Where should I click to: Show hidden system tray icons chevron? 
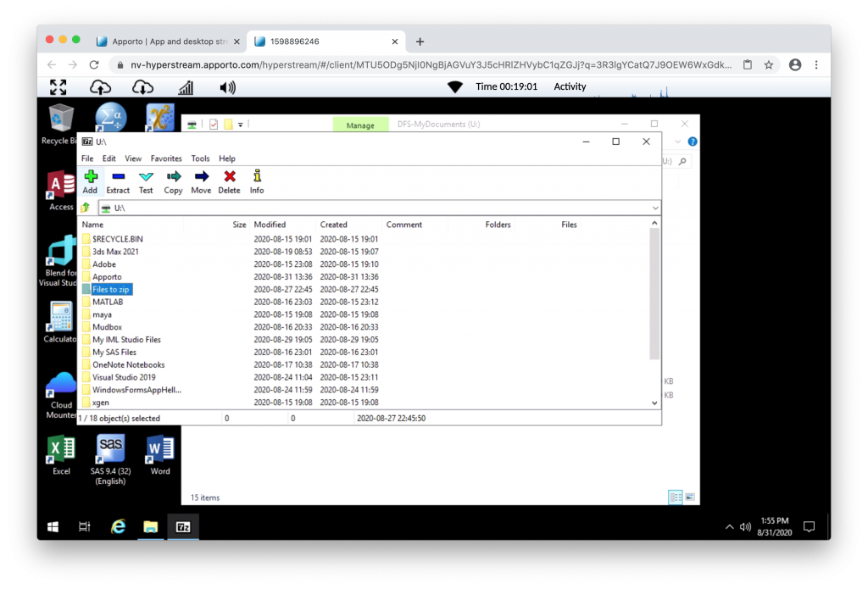[729, 527]
